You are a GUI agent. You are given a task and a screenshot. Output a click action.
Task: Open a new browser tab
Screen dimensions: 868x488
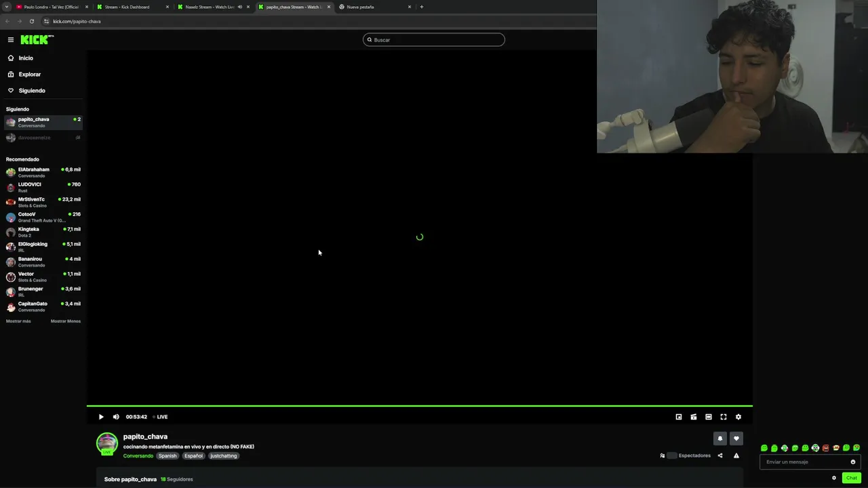(422, 7)
